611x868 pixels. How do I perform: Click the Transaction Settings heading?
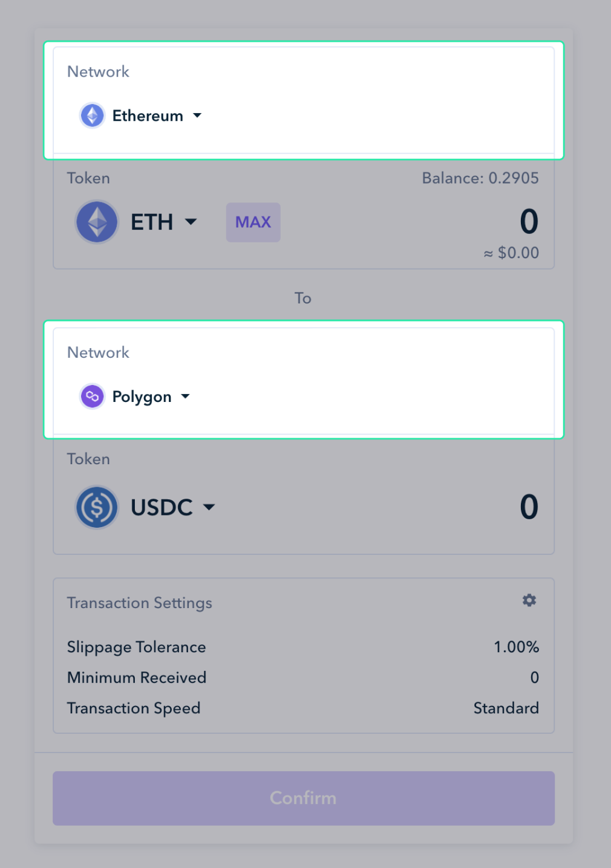coord(140,603)
